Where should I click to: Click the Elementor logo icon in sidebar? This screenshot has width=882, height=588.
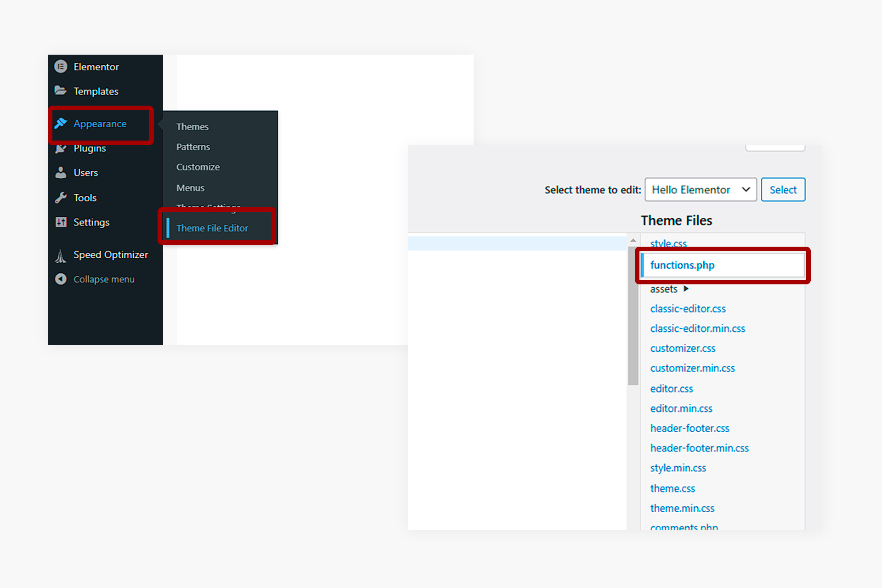pos(61,67)
